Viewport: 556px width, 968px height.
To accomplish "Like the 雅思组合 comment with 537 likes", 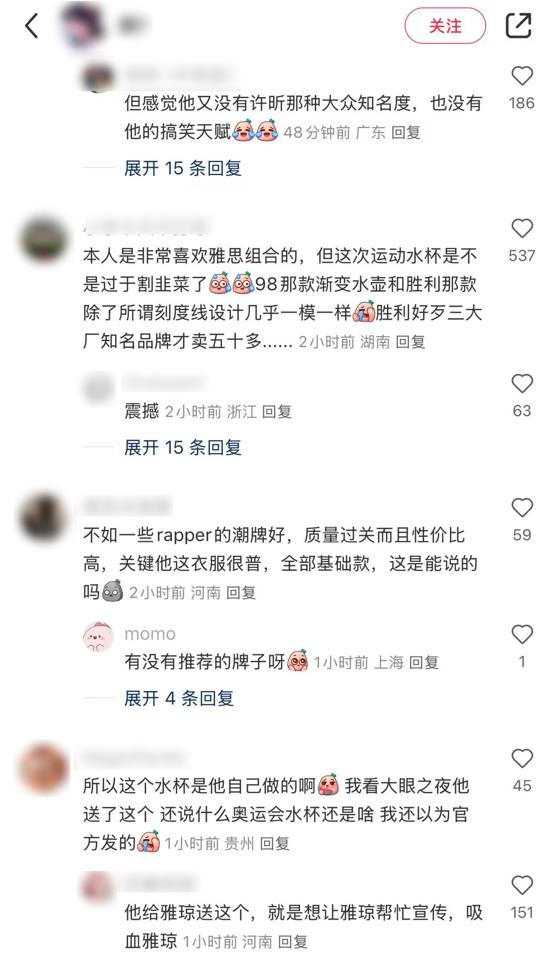I will (x=522, y=228).
